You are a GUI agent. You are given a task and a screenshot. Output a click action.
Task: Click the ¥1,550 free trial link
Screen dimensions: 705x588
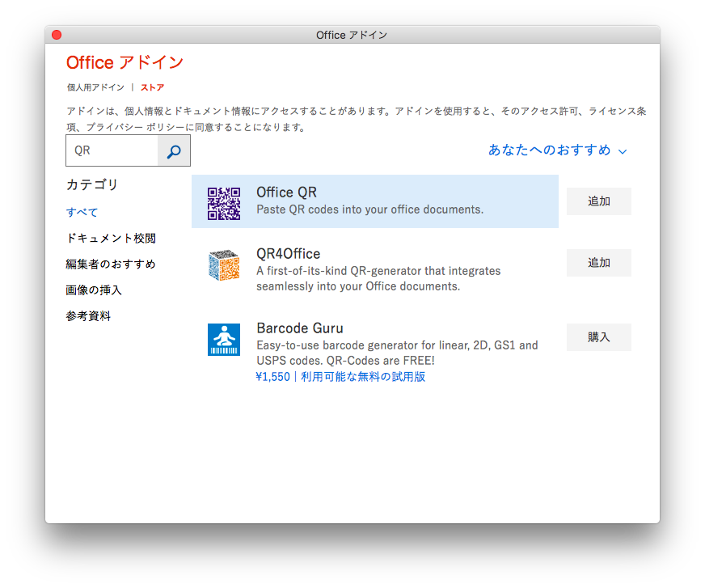(x=340, y=377)
